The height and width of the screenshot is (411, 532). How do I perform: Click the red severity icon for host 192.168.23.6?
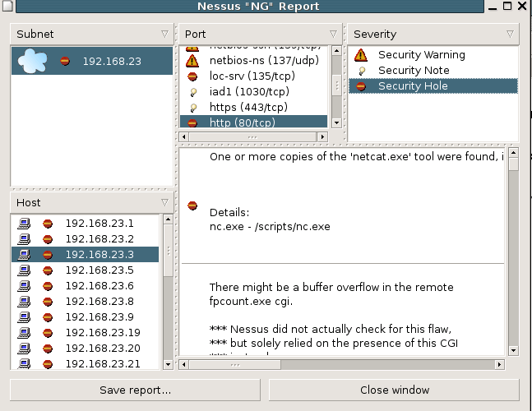click(48, 286)
